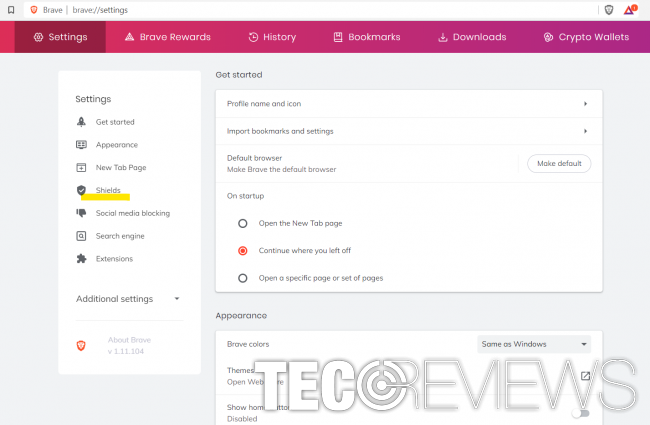Open the Get started sidebar link
The height and width of the screenshot is (425, 650).
click(x=115, y=122)
